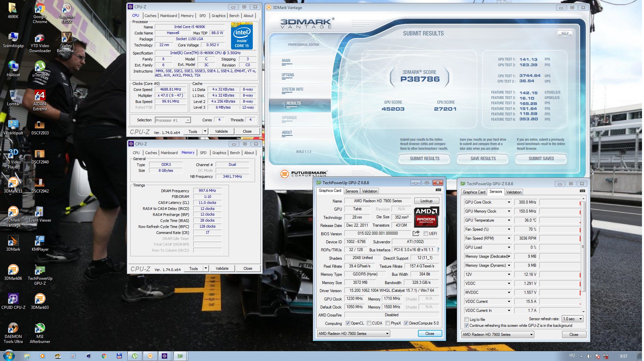Image resolution: width=644 pixels, height=361 pixels.
Task: Open the Sensor refresh rate dropdown
Action: click(x=572, y=319)
